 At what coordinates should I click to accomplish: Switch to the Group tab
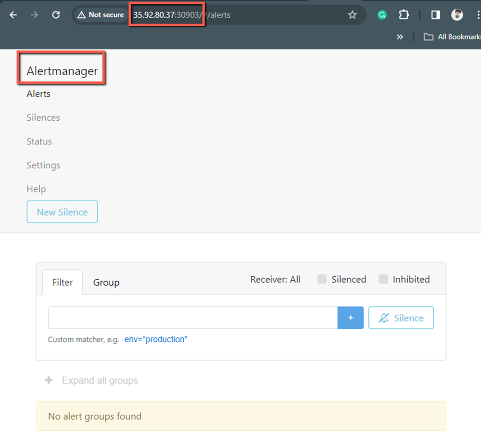(x=106, y=282)
